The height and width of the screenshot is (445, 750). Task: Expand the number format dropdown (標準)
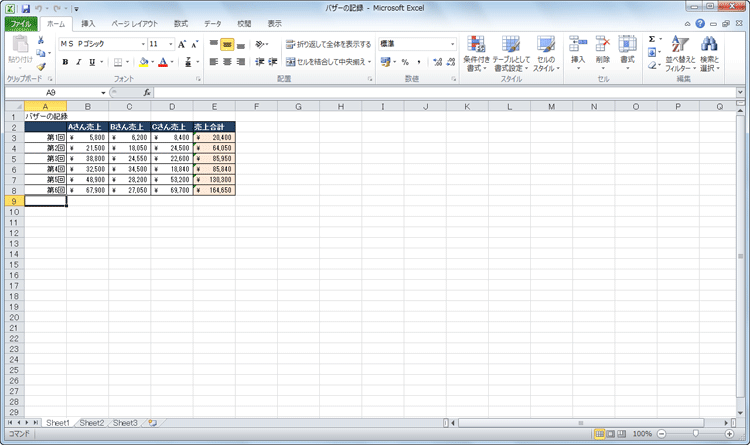pos(452,44)
